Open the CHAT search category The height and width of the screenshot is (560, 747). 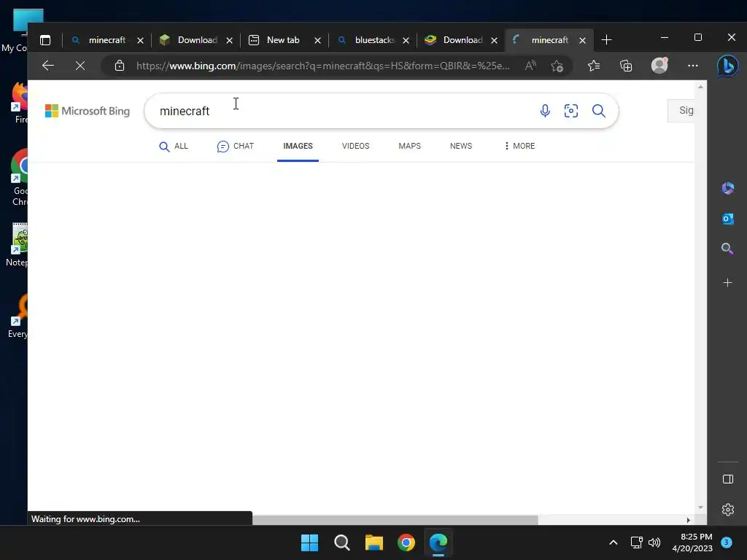(x=236, y=146)
